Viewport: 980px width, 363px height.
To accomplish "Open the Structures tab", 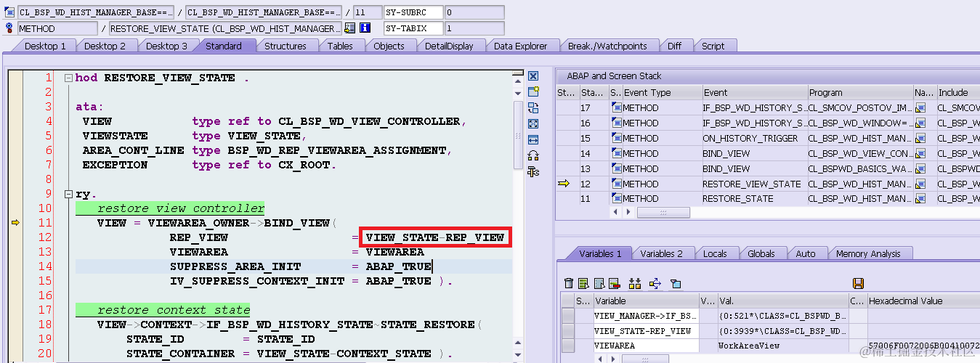I will coord(286,46).
